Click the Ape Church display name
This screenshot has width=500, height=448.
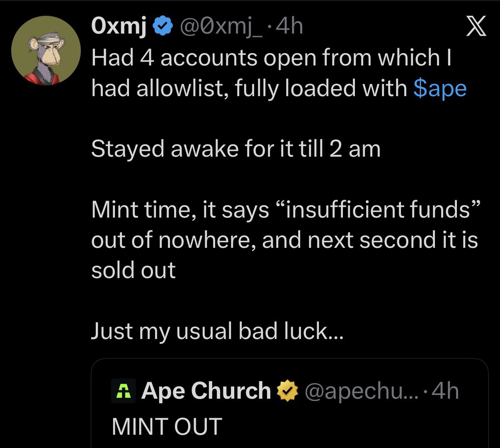[x=206, y=391]
